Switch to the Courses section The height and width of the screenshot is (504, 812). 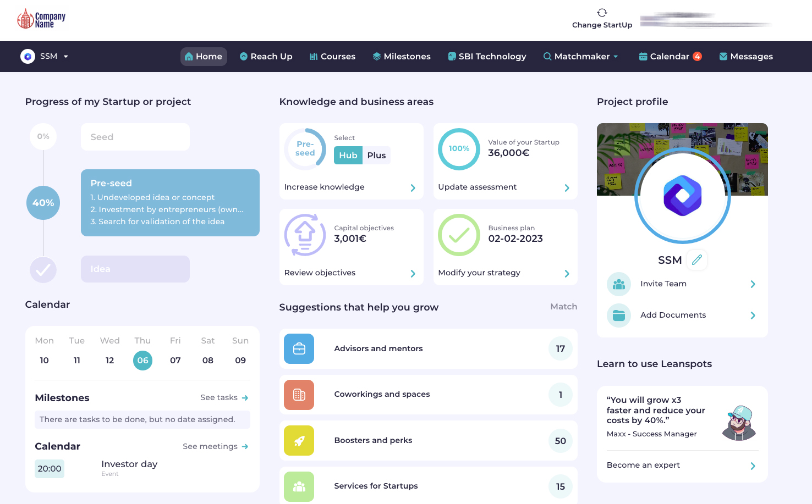click(332, 56)
